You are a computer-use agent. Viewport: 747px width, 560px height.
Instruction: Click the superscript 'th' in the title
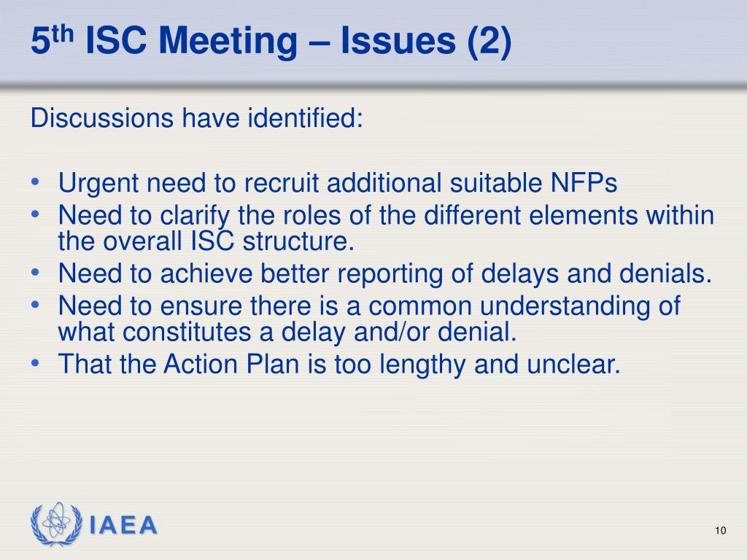(x=63, y=34)
